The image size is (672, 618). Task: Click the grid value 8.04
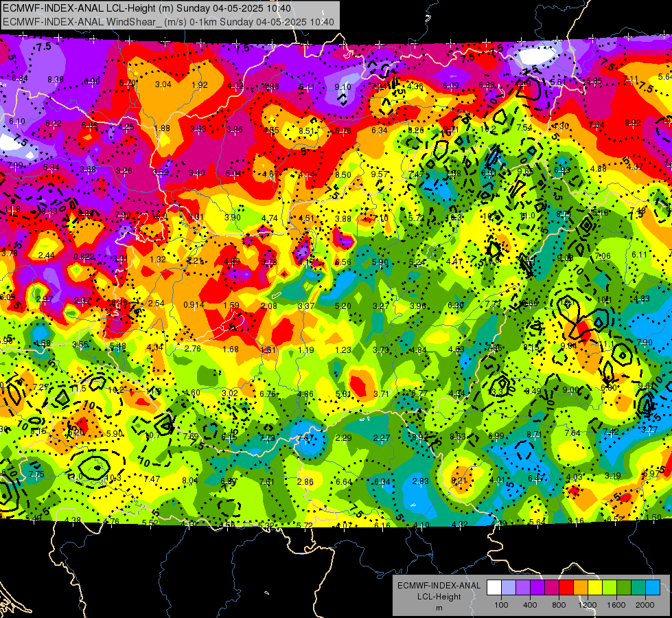tap(190, 481)
